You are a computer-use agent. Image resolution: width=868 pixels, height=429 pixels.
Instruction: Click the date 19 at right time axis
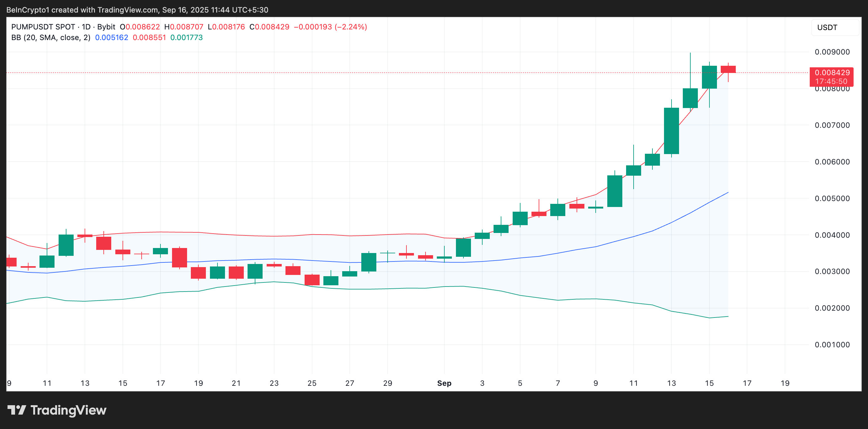tap(785, 383)
